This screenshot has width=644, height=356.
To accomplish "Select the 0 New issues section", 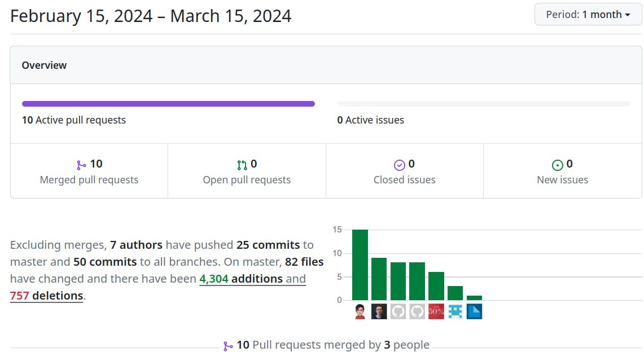I will point(562,172).
